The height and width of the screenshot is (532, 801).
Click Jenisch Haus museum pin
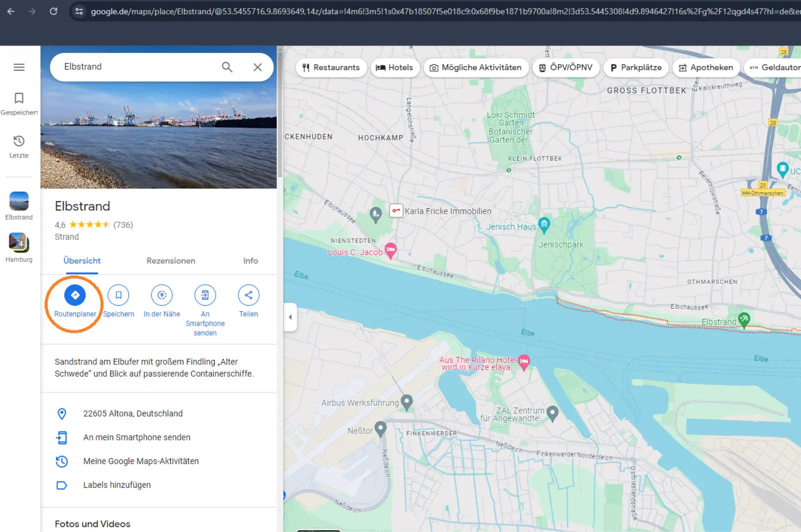click(544, 224)
